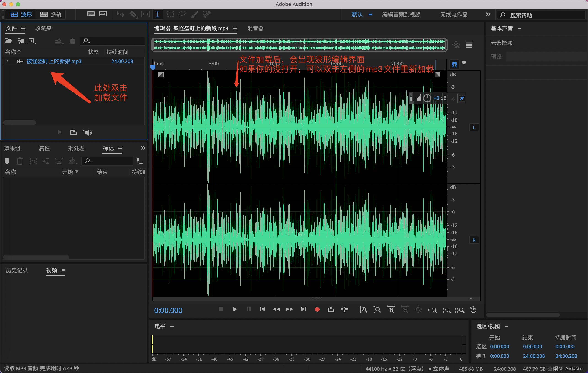Open the 电平 panel menu
The image size is (588, 373).
point(172,327)
